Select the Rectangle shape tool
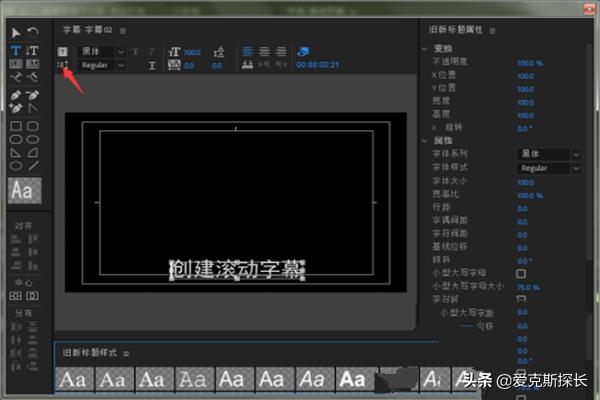The width and height of the screenshot is (600, 400). (x=16, y=126)
